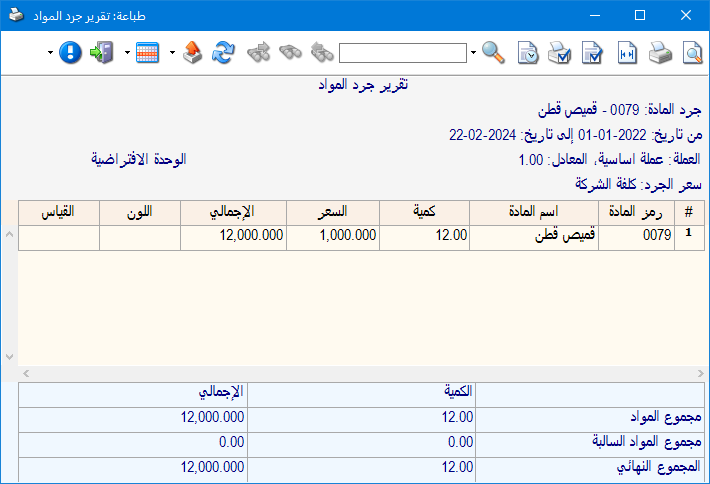
Task: Click the كمية column header
Action: point(424,212)
